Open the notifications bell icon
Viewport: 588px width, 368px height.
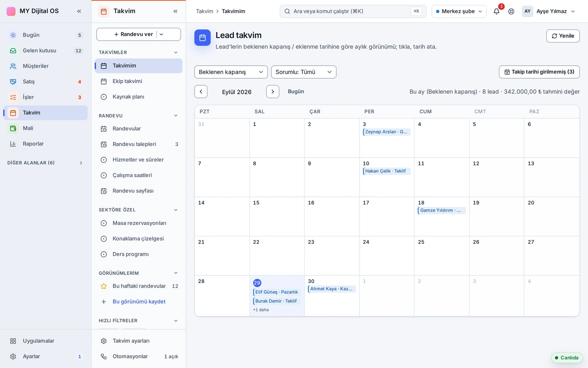[x=496, y=11]
